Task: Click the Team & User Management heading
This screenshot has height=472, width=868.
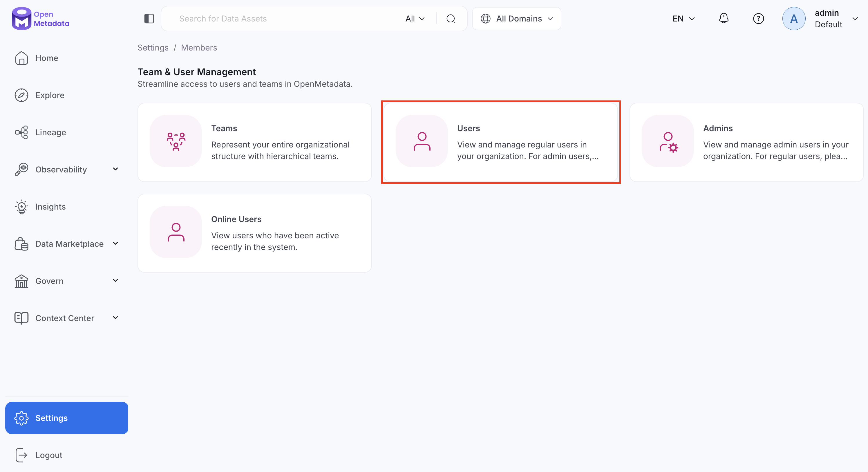Action: pyautogui.click(x=197, y=72)
